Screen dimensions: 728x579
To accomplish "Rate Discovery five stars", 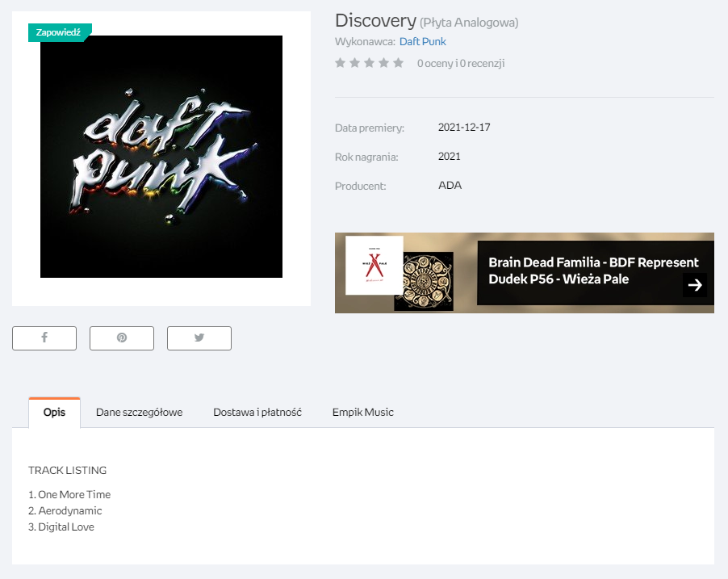I will click(x=398, y=63).
